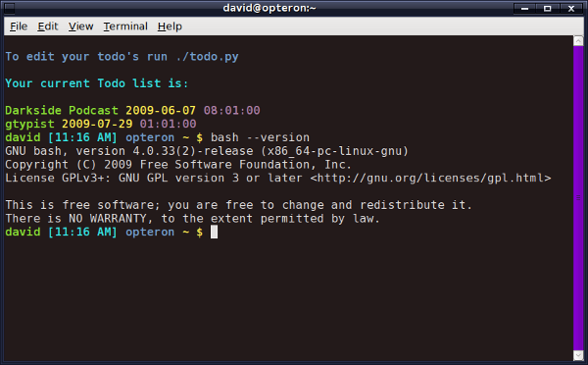Click the 'Your current Todo list is:' line
Image resolution: width=588 pixels, height=365 pixels.
(x=97, y=83)
